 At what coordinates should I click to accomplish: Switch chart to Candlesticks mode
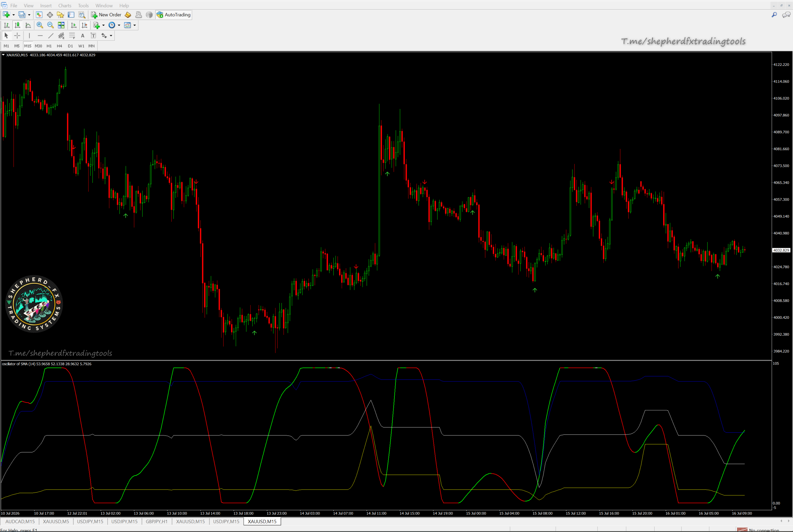tap(17, 25)
